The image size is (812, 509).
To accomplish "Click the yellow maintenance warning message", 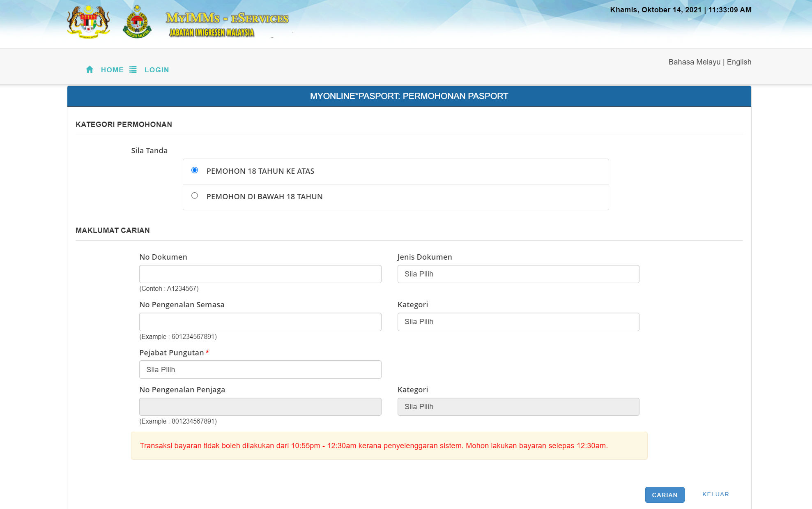I will click(x=389, y=445).
